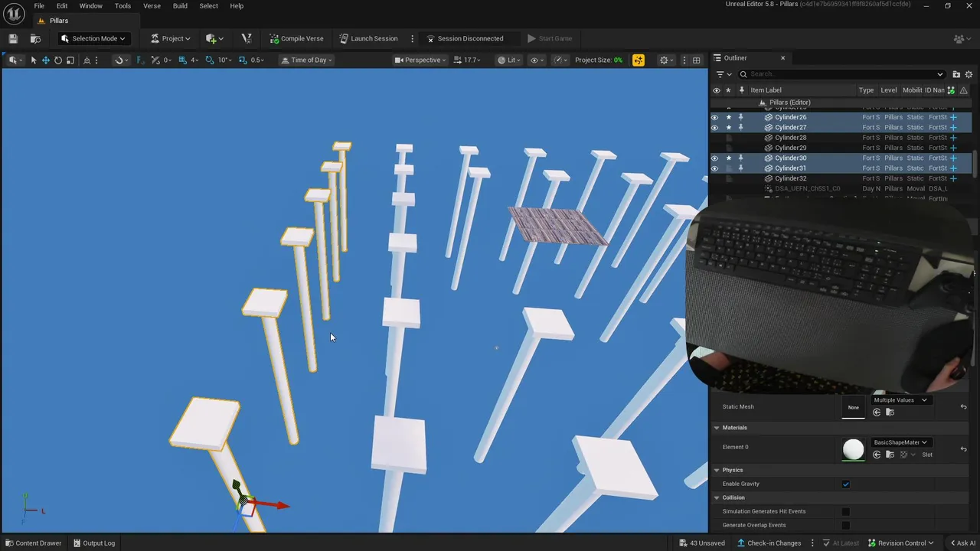Image resolution: width=980 pixels, height=551 pixels.
Task: Open Time of Day dropdown
Action: pos(306,60)
